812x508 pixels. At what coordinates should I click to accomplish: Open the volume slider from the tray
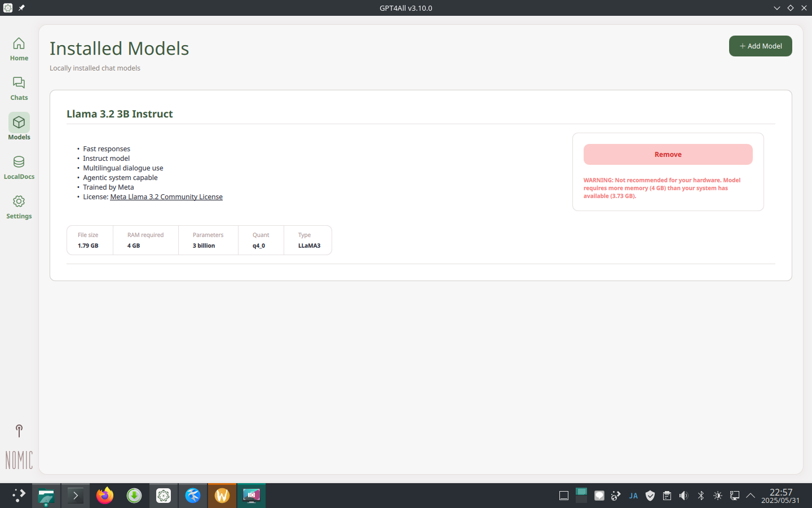[683, 496]
